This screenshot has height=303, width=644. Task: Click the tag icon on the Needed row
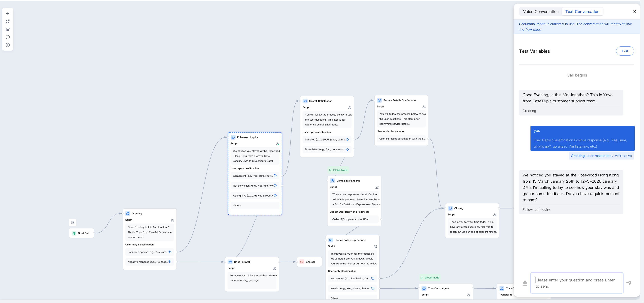tap(373, 289)
